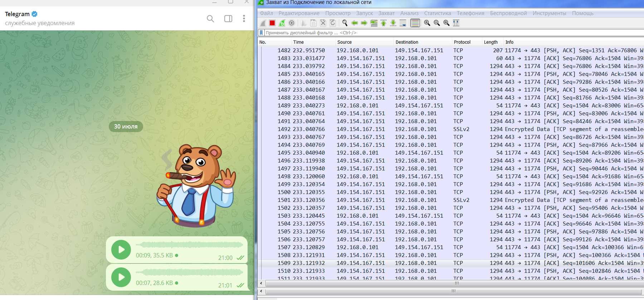Search in the Telegram chat

[210, 19]
